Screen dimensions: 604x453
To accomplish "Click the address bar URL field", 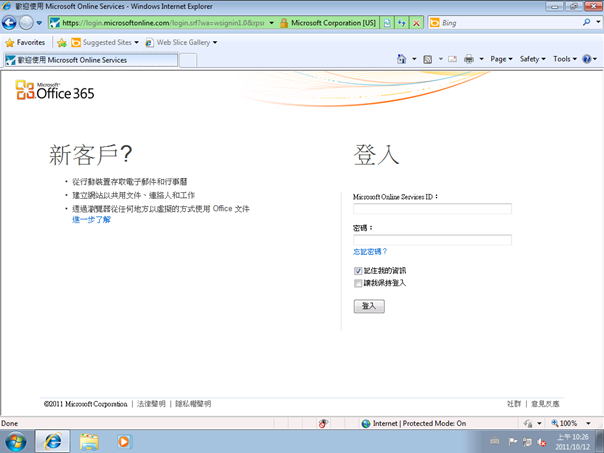I will [x=163, y=23].
